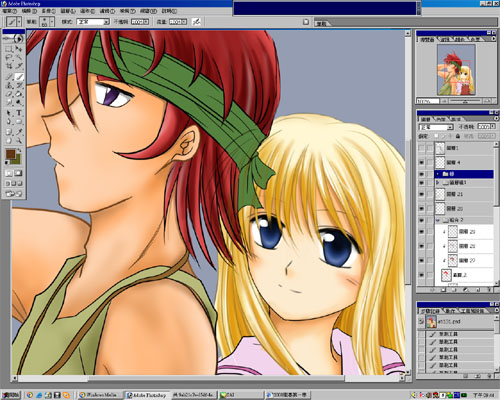Select the Eraser tool
This screenshot has height=400, width=500.
tap(9, 94)
